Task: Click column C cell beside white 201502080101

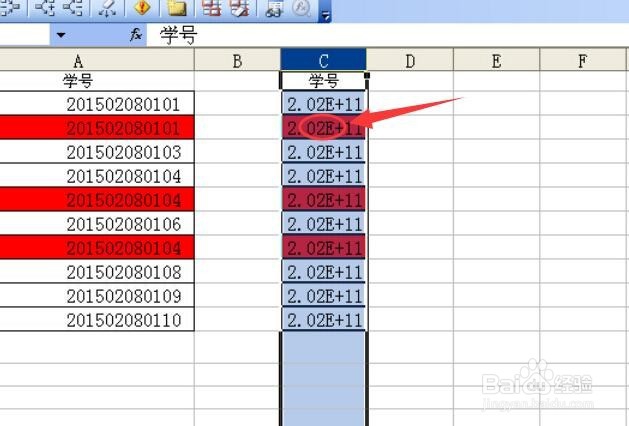Action: click(x=323, y=104)
